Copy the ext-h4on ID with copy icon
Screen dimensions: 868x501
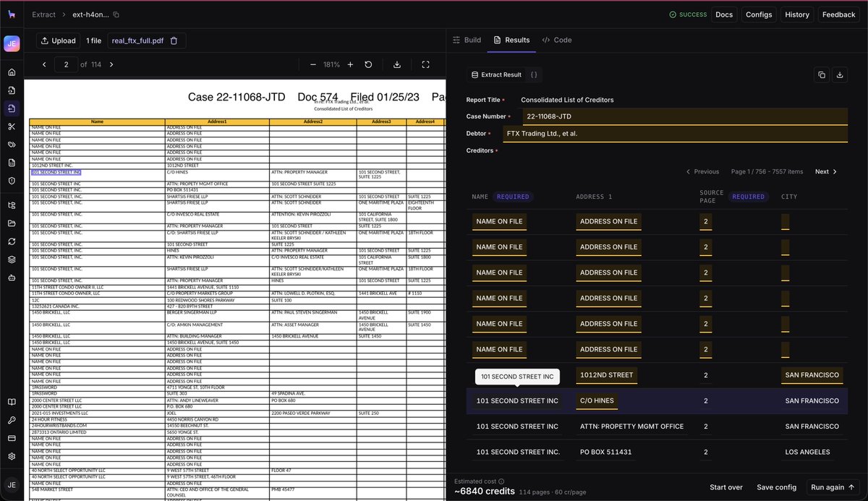pyautogui.click(x=116, y=14)
